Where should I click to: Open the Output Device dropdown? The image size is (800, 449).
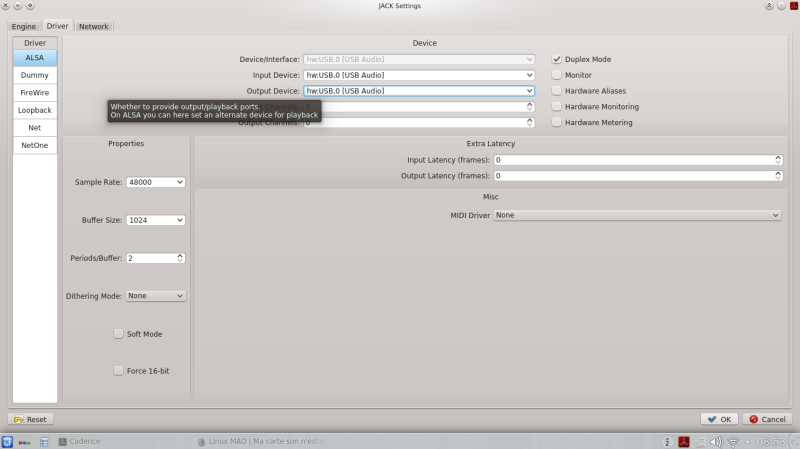(x=419, y=91)
